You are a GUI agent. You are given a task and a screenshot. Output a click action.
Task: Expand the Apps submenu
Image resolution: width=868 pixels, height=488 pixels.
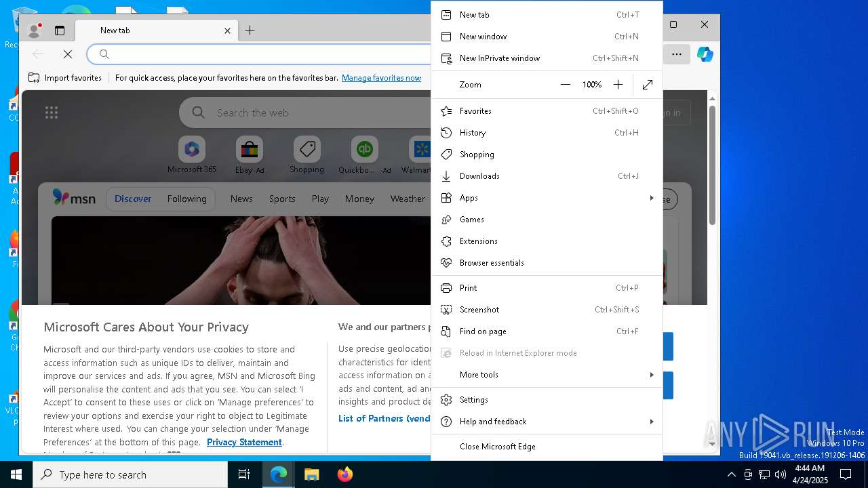[547, 198]
